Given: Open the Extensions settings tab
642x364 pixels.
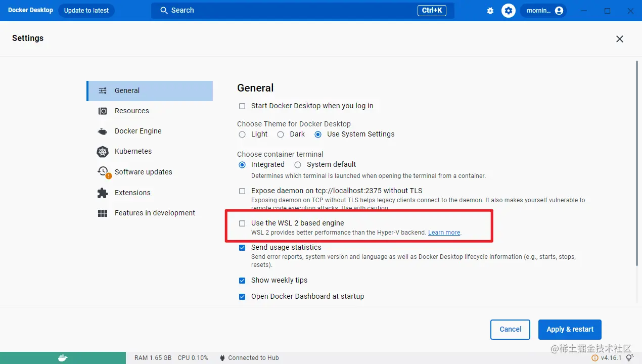Looking at the screenshot, I should tap(150, 193).
